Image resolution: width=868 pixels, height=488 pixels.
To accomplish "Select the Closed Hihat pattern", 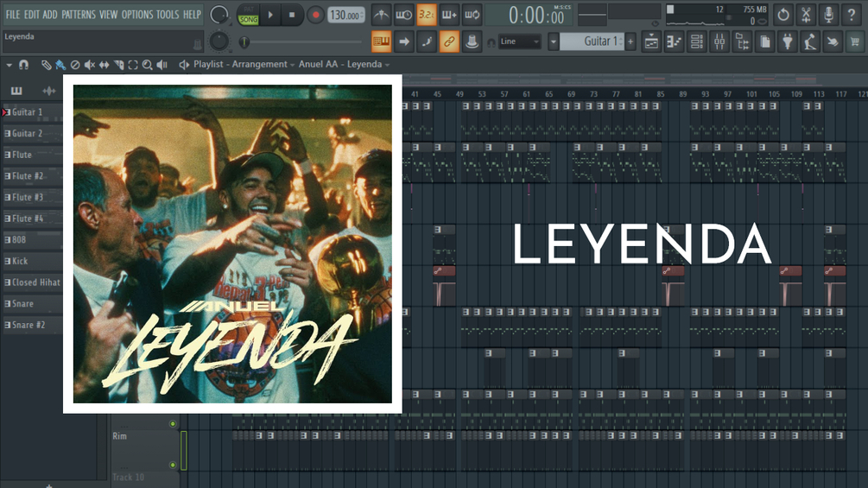I will click(x=33, y=282).
